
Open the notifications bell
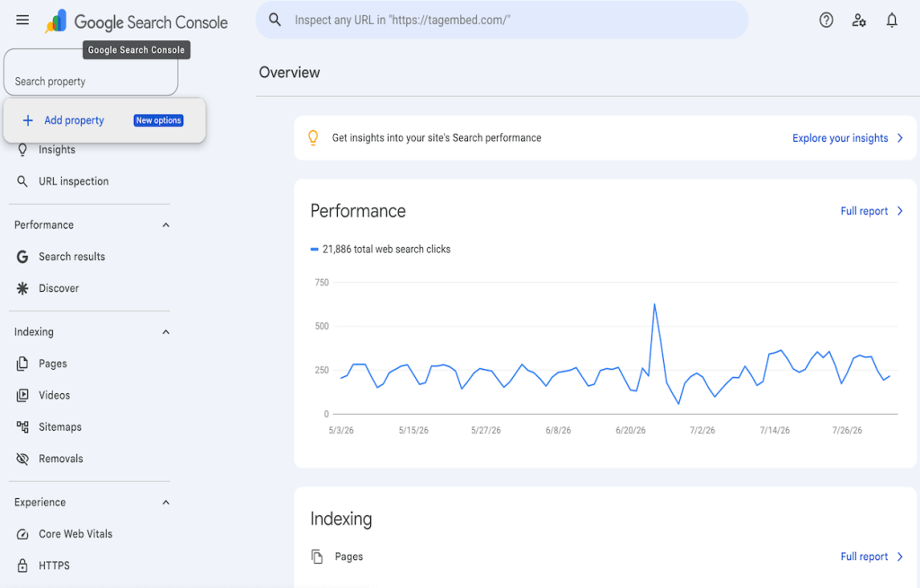(892, 21)
